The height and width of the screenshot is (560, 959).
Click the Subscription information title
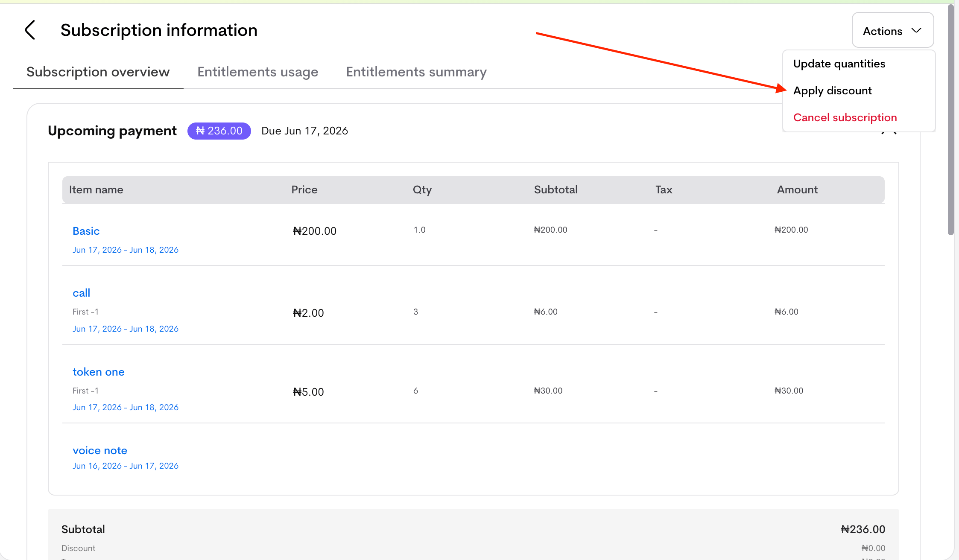159,30
